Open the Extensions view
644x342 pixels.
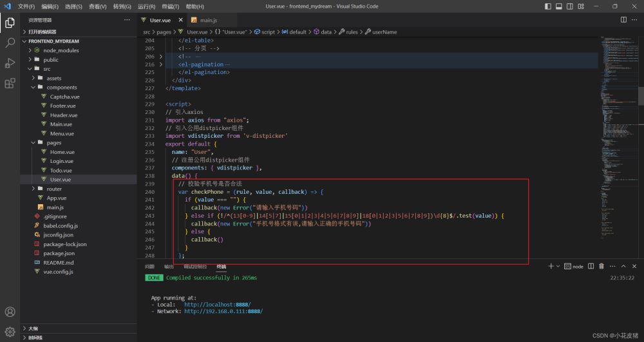click(x=10, y=83)
